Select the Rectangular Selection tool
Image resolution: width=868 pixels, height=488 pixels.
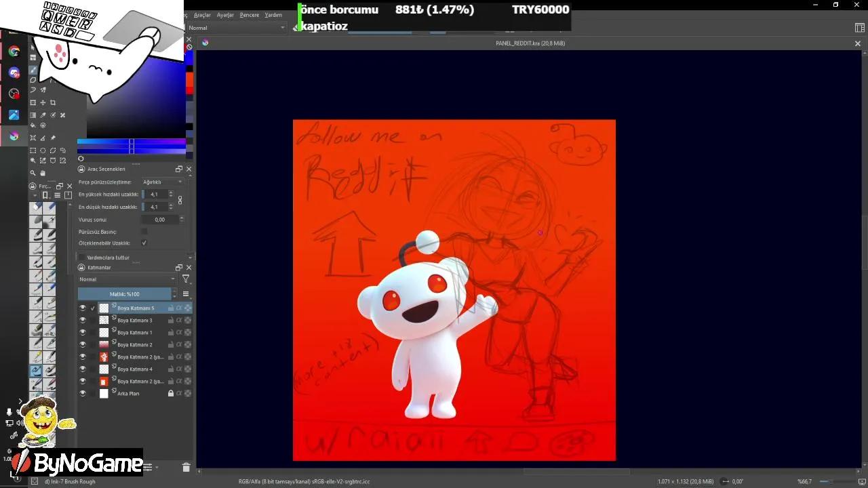click(x=33, y=150)
